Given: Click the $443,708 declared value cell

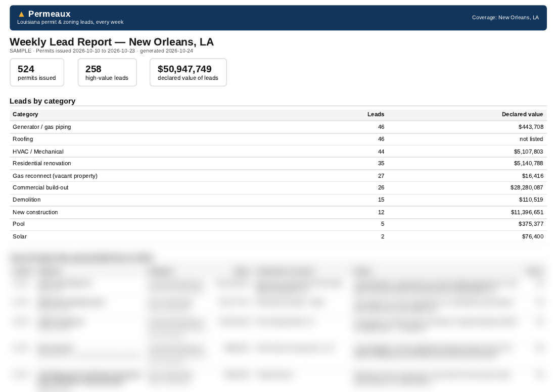Looking at the screenshot, I should [x=531, y=127].
